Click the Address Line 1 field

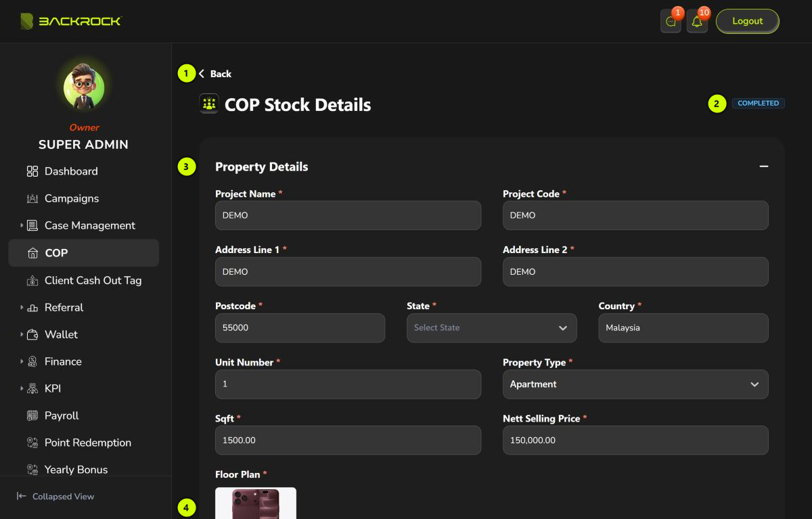coord(348,271)
